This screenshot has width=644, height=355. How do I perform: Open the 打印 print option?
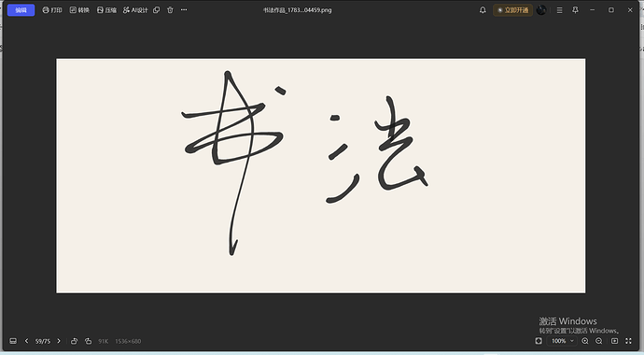[x=52, y=10]
